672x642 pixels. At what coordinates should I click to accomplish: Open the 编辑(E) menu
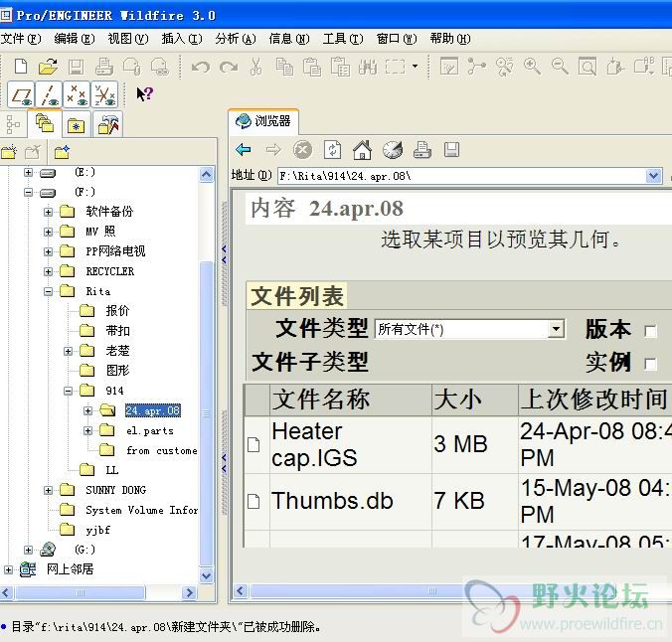[75, 39]
